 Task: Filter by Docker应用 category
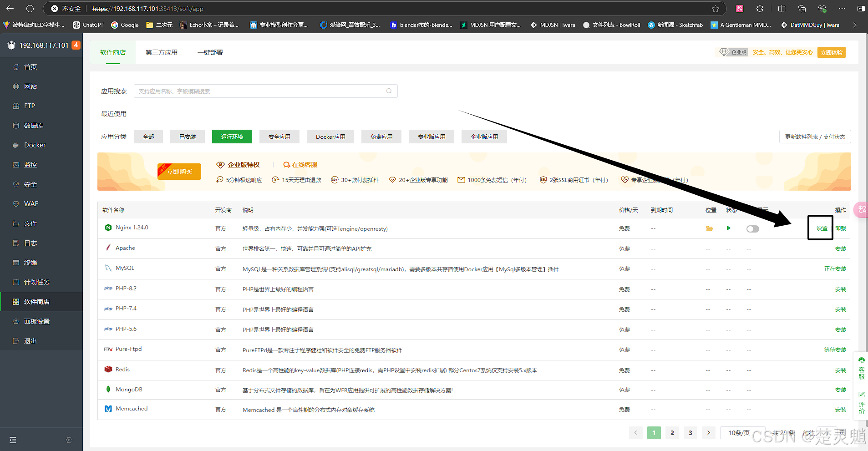click(330, 137)
